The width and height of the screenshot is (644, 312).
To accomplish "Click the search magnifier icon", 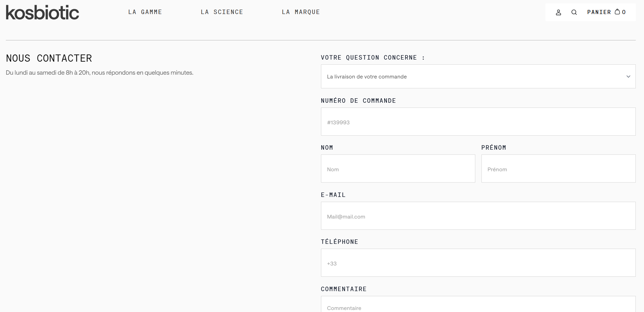I will pyautogui.click(x=574, y=12).
